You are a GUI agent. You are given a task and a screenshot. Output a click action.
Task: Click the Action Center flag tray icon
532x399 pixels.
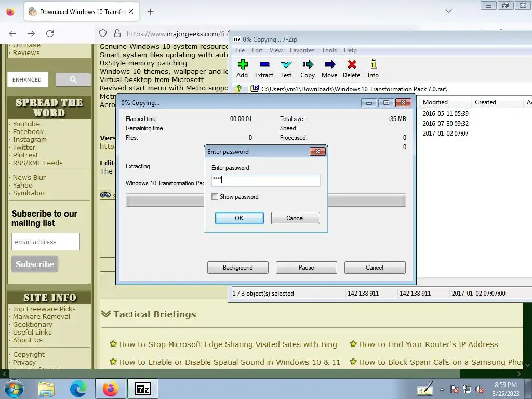(455, 390)
